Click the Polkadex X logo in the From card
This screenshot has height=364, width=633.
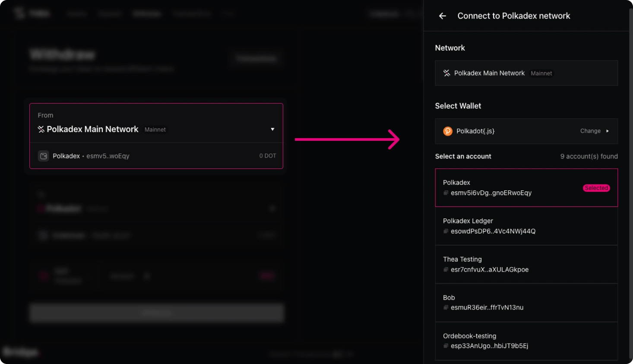(41, 130)
